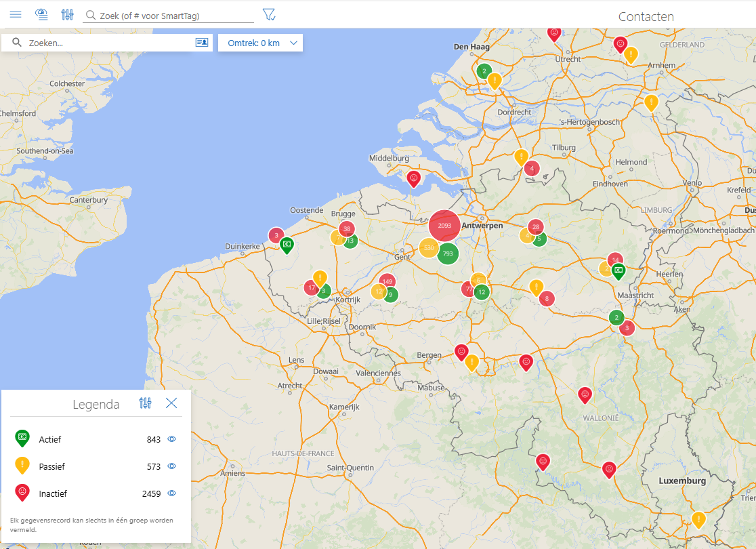The height and width of the screenshot is (549, 756).
Task: Toggle visibility of Passief group
Action: 171,466
